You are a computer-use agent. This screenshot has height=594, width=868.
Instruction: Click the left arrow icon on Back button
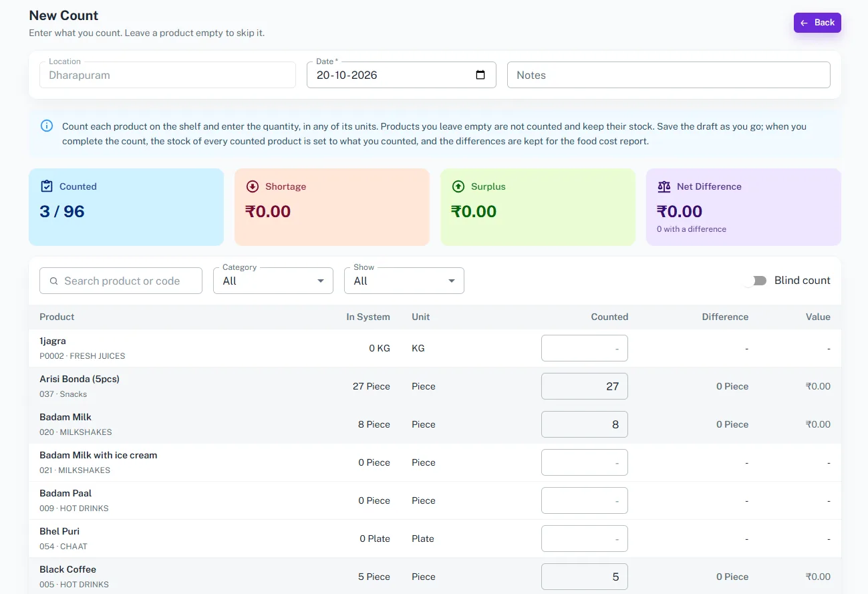[x=805, y=23]
